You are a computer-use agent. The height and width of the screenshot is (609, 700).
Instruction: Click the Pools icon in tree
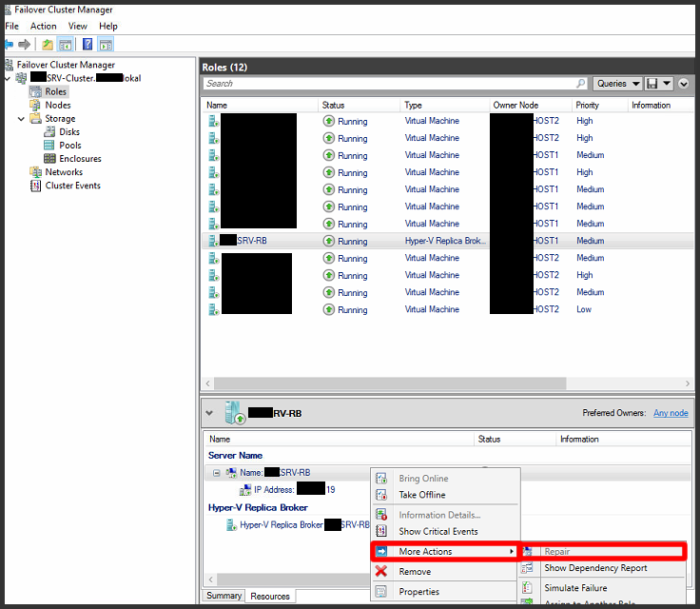pos(49,146)
